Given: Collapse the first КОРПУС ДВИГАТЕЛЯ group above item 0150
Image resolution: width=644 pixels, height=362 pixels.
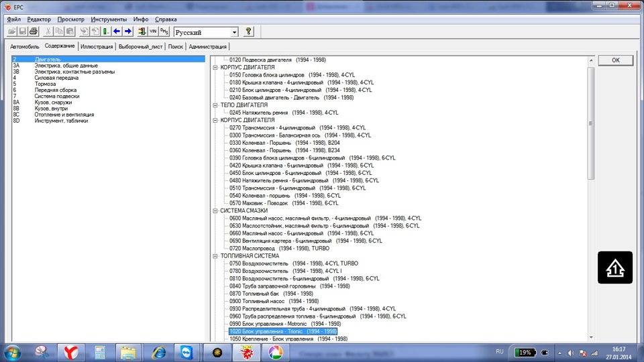Looking at the screenshot, I should [215, 67].
